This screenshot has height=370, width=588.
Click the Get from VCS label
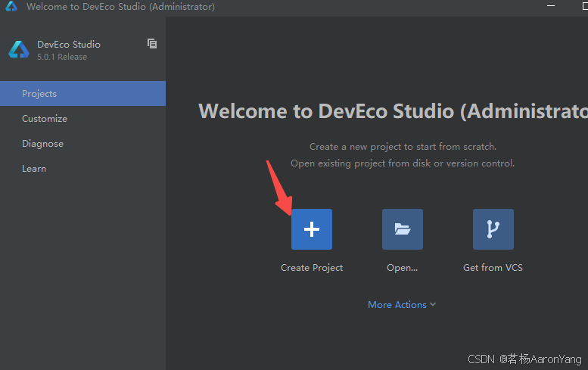click(x=493, y=268)
